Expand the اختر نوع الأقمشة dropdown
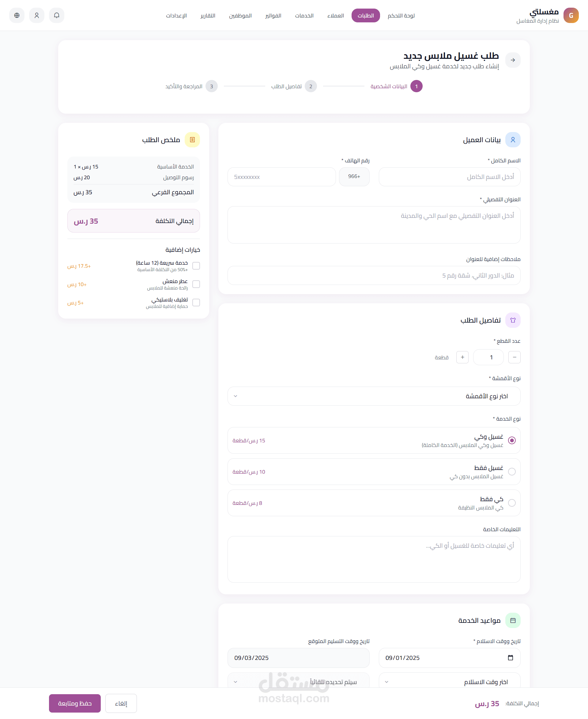The height and width of the screenshot is (719, 588). pos(374,396)
